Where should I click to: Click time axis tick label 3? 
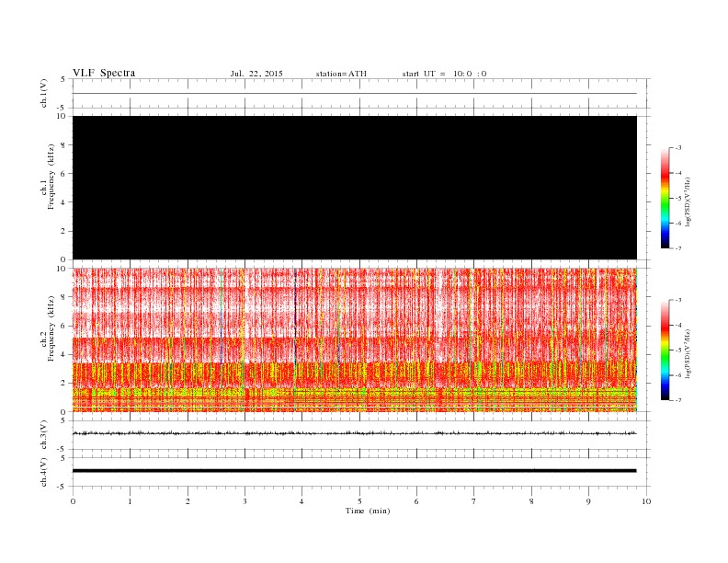pyautogui.click(x=245, y=501)
